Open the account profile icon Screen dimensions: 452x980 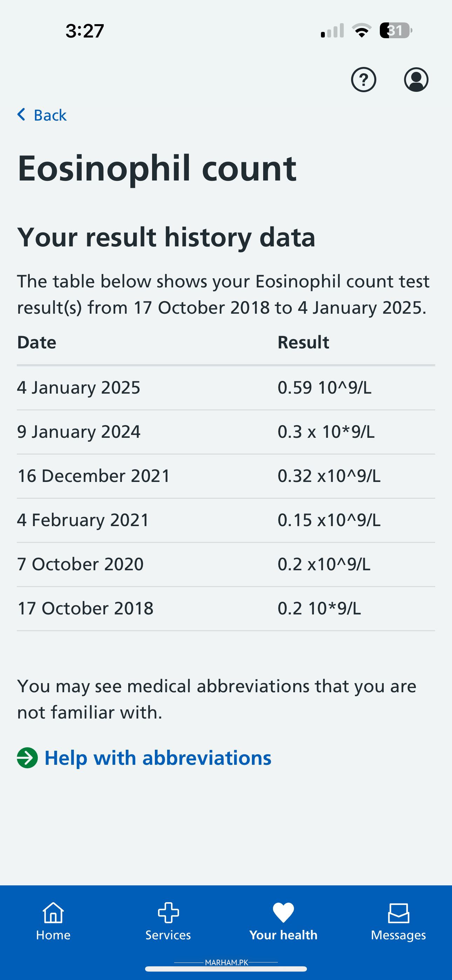(416, 80)
